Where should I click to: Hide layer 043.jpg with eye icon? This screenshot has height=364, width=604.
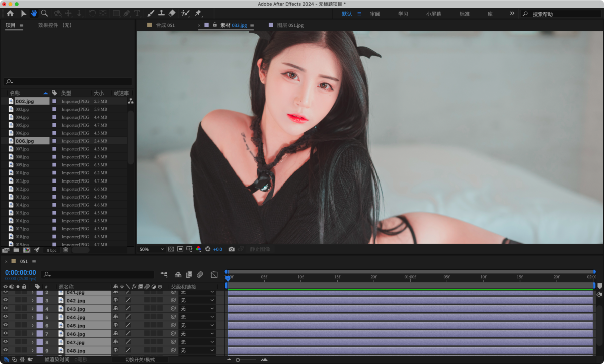tap(6, 309)
